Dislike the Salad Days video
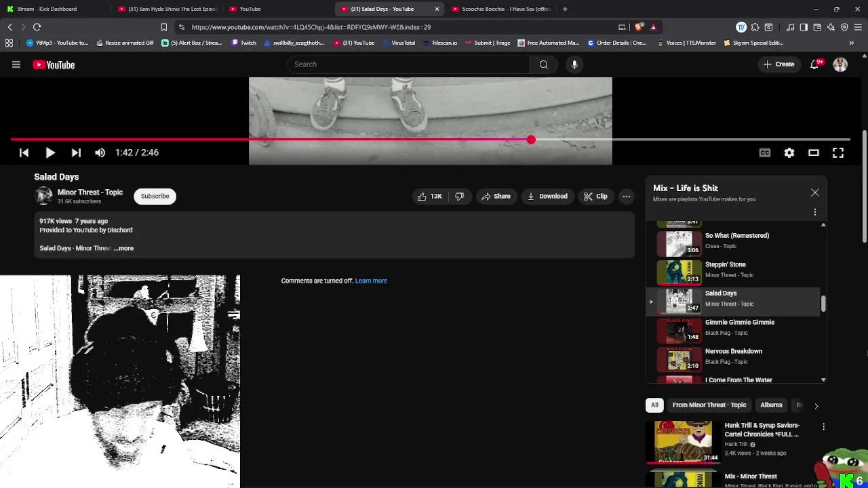Screen dimensions: 868x488 pyautogui.click(x=459, y=197)
